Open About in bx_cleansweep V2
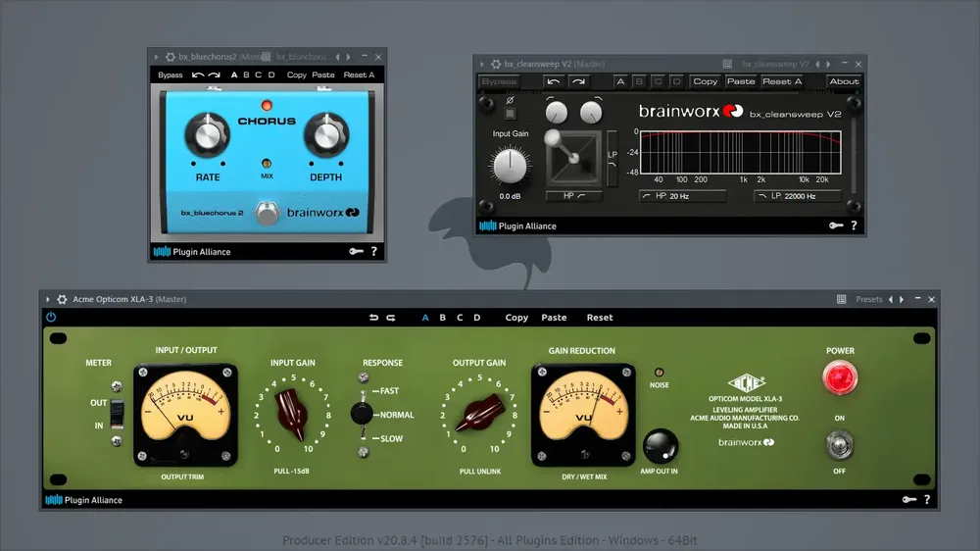The height and width of the screenshot is (551, 980). click(x=844, y=81)
